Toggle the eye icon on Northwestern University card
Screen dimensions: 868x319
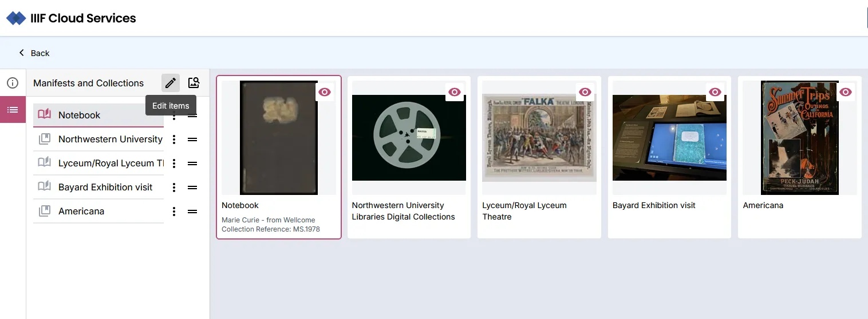tap(455, 92)
